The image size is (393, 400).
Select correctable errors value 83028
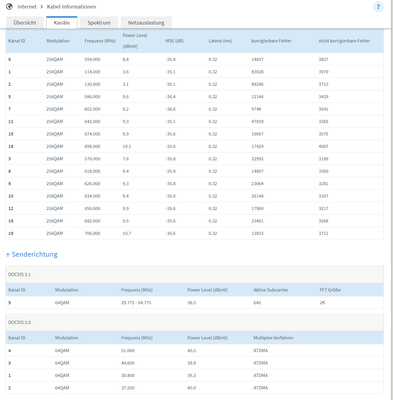257,72
